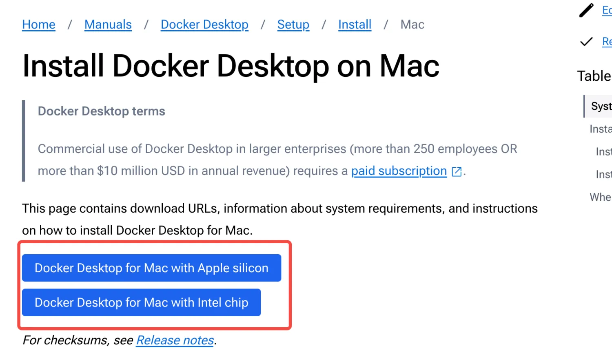This screenshot has width=612, height=364.
Task: Go to the Home breadcrumb
Action: point(39,24)
